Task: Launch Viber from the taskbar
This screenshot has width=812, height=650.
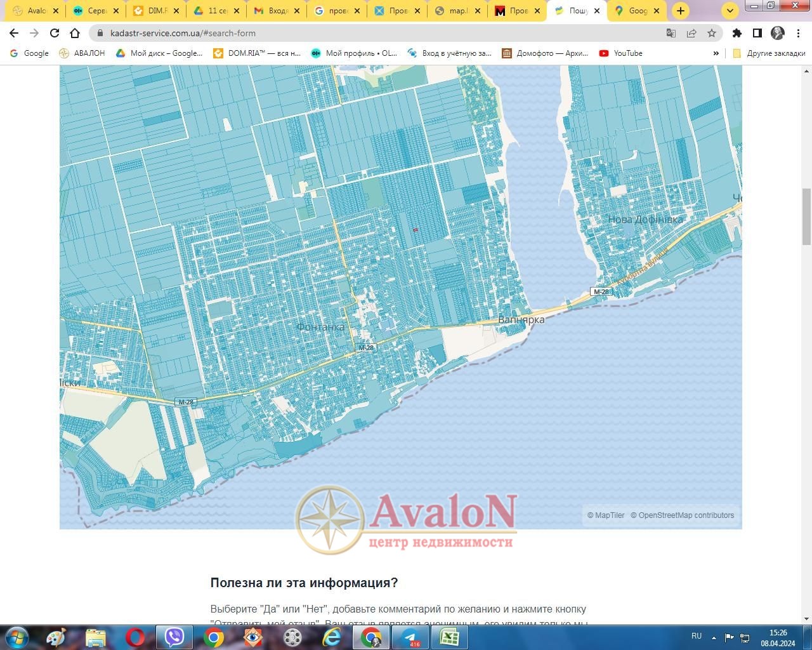Action: [174, 637]
